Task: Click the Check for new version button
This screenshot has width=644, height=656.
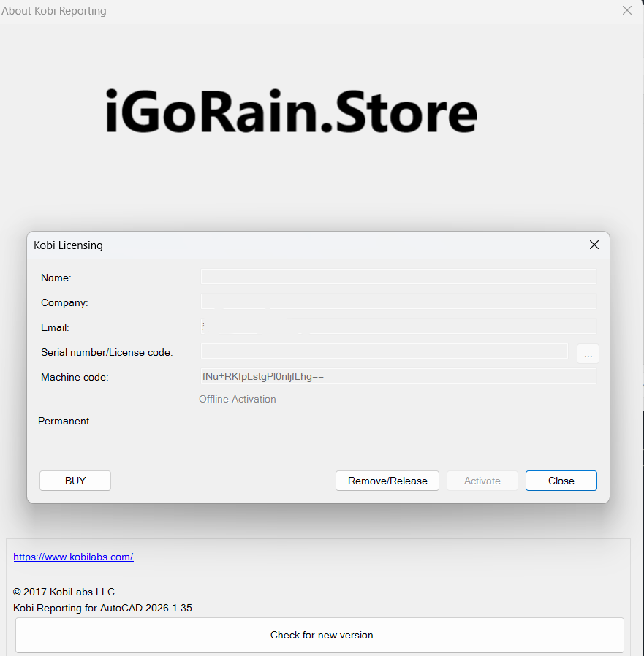Action: (320, 635)
